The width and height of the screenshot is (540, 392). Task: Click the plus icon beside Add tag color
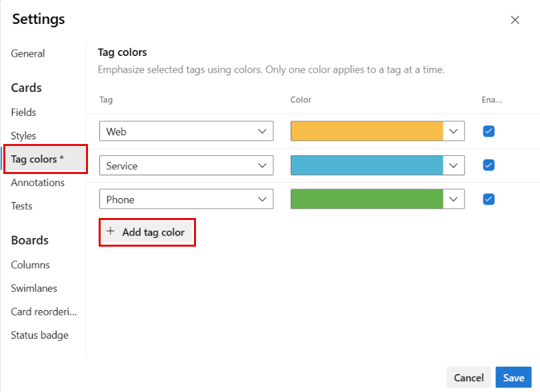point(111,232)
